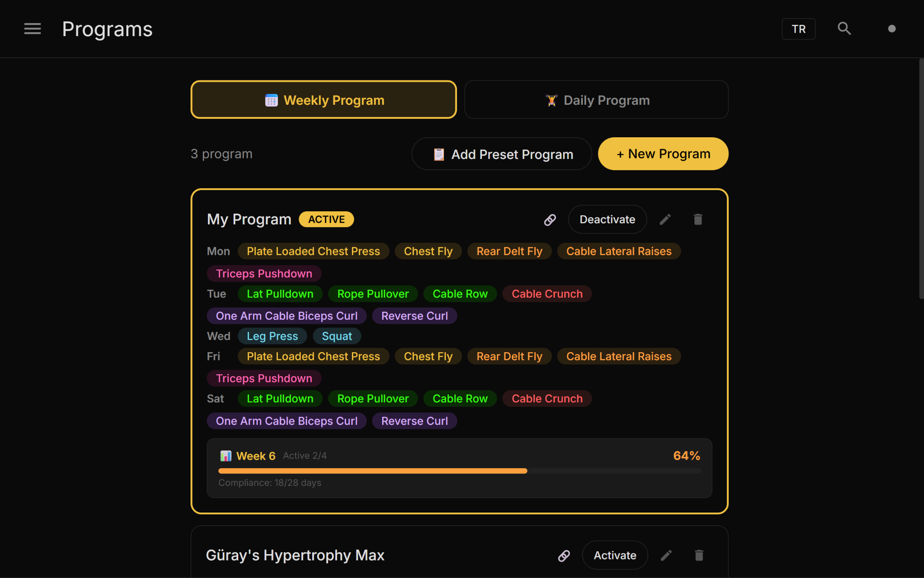The height and width of the screenshot is (578, 924).
Task: Click Wednesday's Leg Press chip
Action: point(272,336)
